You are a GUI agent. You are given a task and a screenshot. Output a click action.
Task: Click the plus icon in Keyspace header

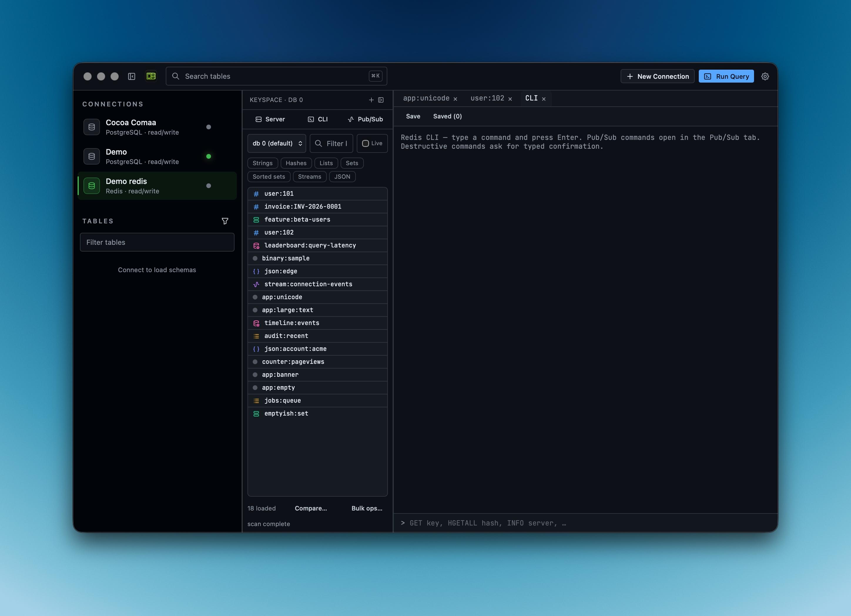[x=371, y=100]
